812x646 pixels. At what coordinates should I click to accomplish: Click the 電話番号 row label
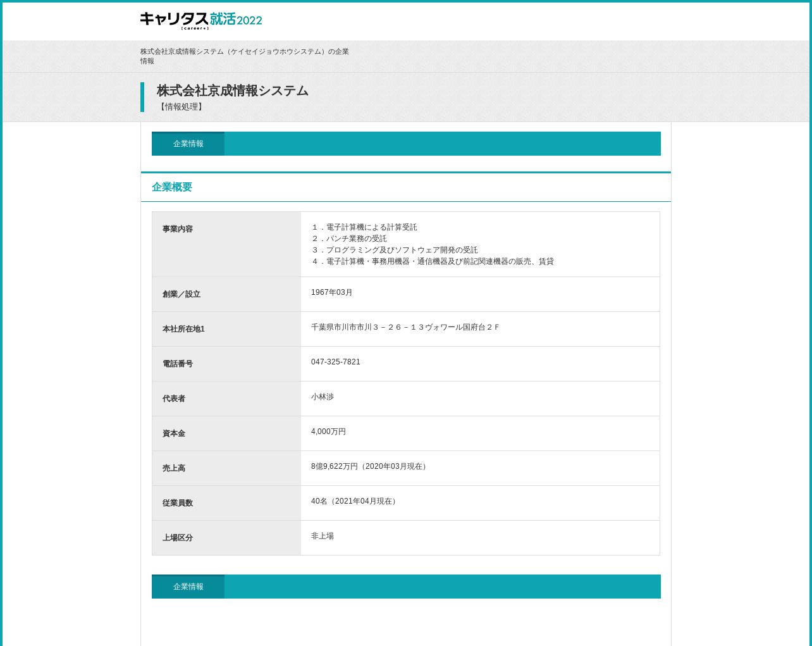[178, 364]
